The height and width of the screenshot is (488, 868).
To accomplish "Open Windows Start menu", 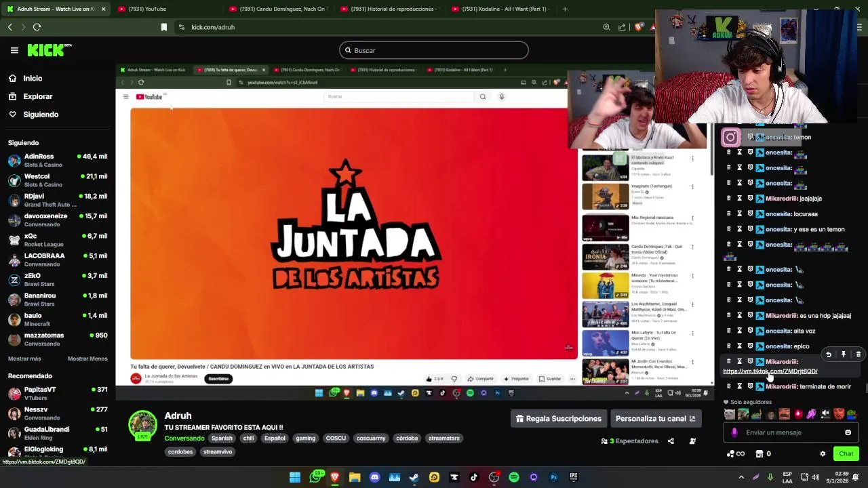I will coord(295,477).
